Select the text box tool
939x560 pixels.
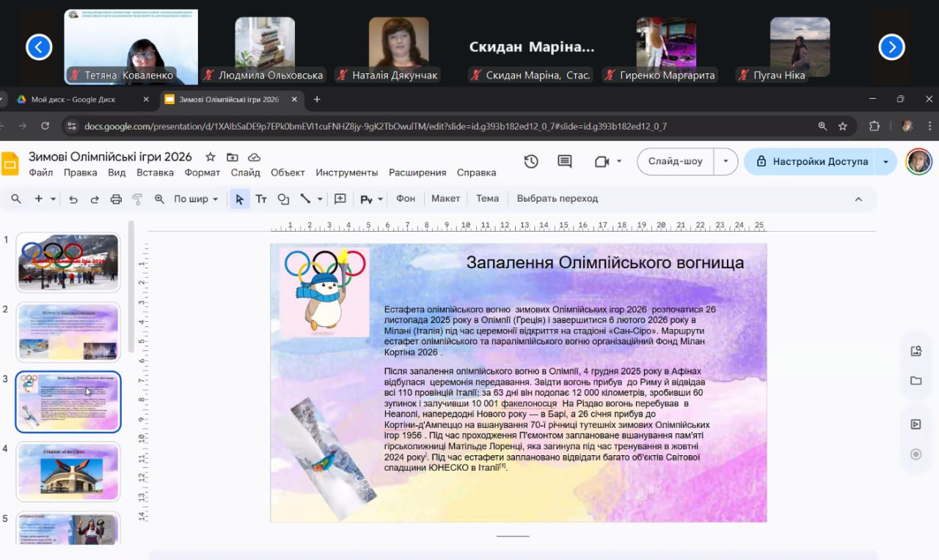point(261,199)
